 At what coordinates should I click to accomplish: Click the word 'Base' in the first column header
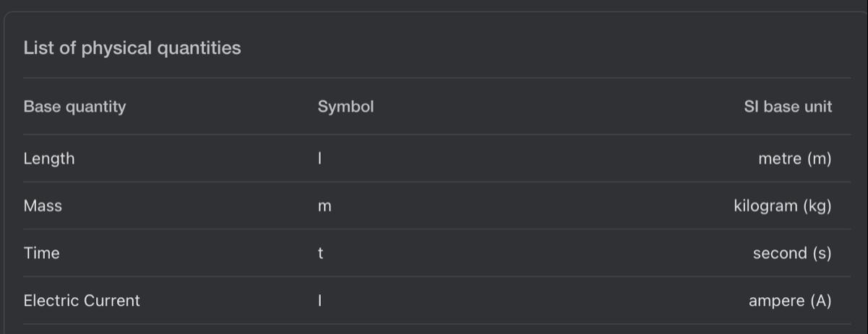pos(43,107)
